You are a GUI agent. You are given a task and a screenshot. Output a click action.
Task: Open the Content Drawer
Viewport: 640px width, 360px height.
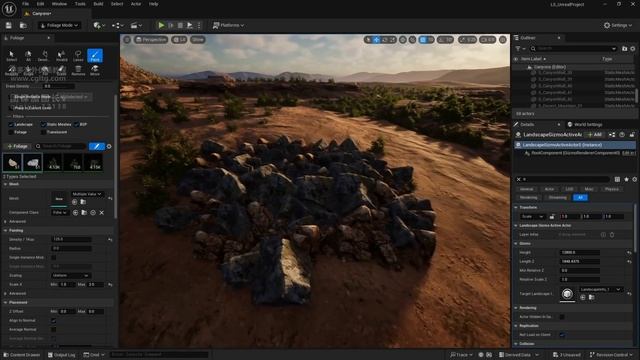tap(22, 355)
